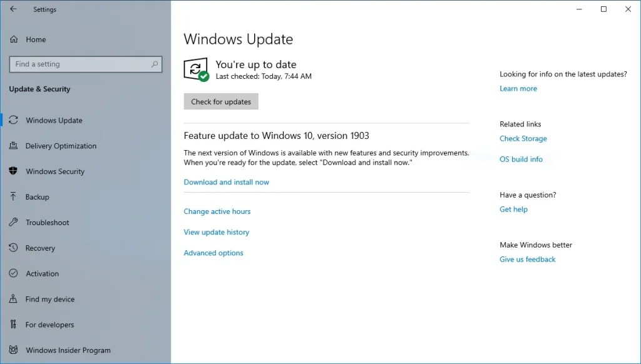Image resolution: width=641 pixels, height=364 pixels.
Task: Click the Find a setting search box
Action: [85, 64]
